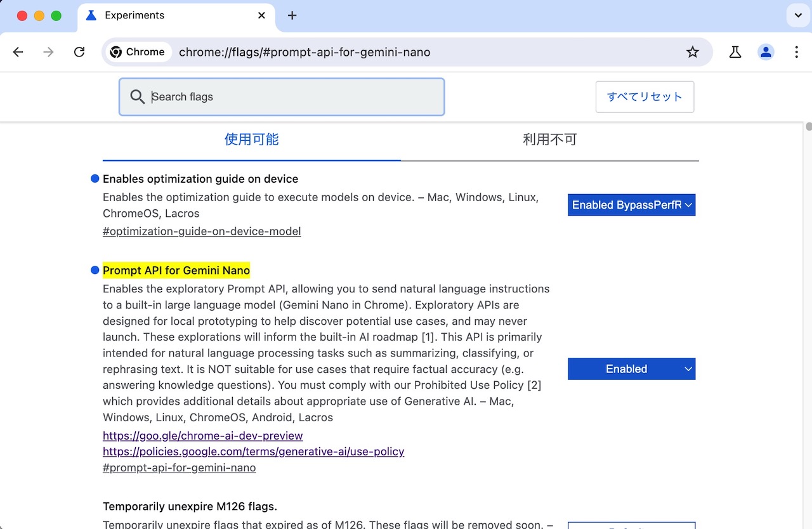This screenshot has height=529, width=812.
Task: Open Chrome's three-dot menu
Action: point(797,52)
